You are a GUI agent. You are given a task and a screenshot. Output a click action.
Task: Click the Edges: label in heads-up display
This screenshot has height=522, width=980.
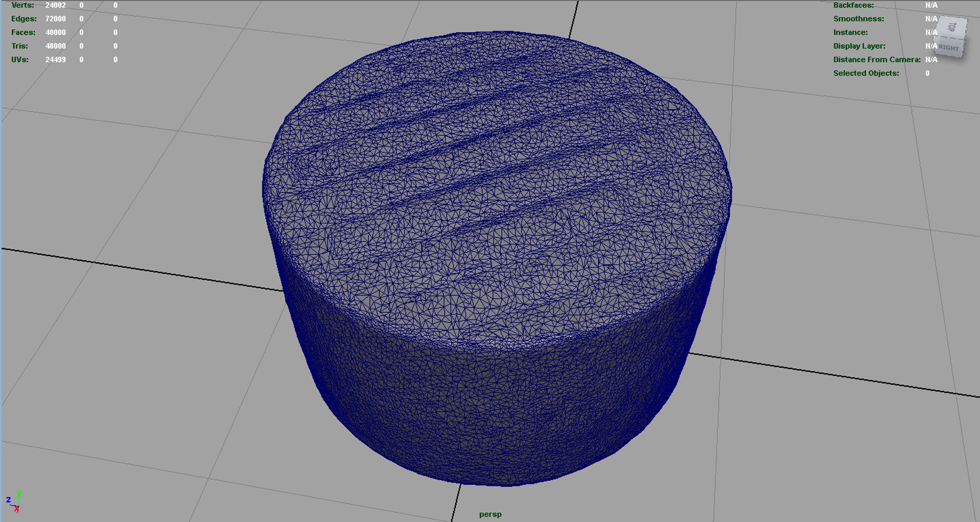[x=24, y=19]
